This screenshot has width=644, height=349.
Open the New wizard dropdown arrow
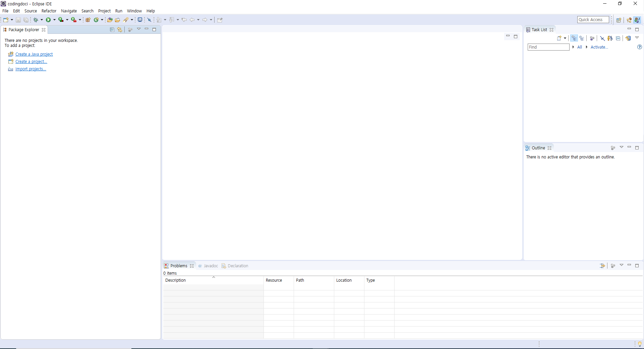pos(12,20)
